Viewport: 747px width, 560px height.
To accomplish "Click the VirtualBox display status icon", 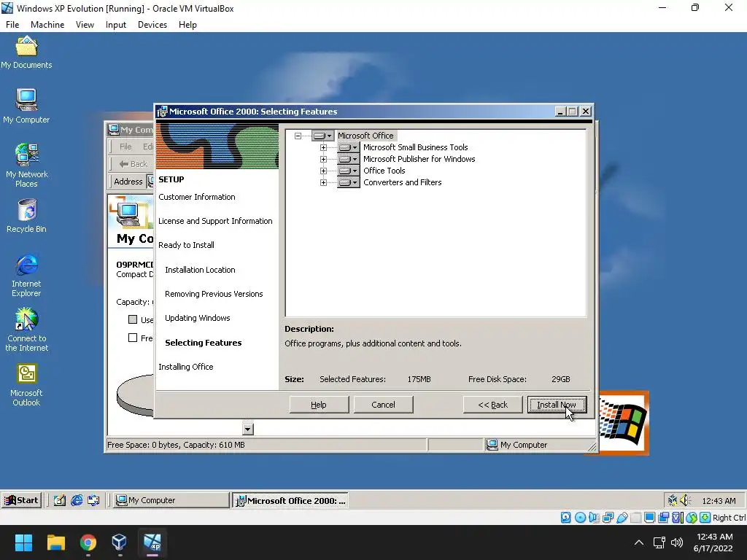I will pyautogui.click(x=649, y=518).
